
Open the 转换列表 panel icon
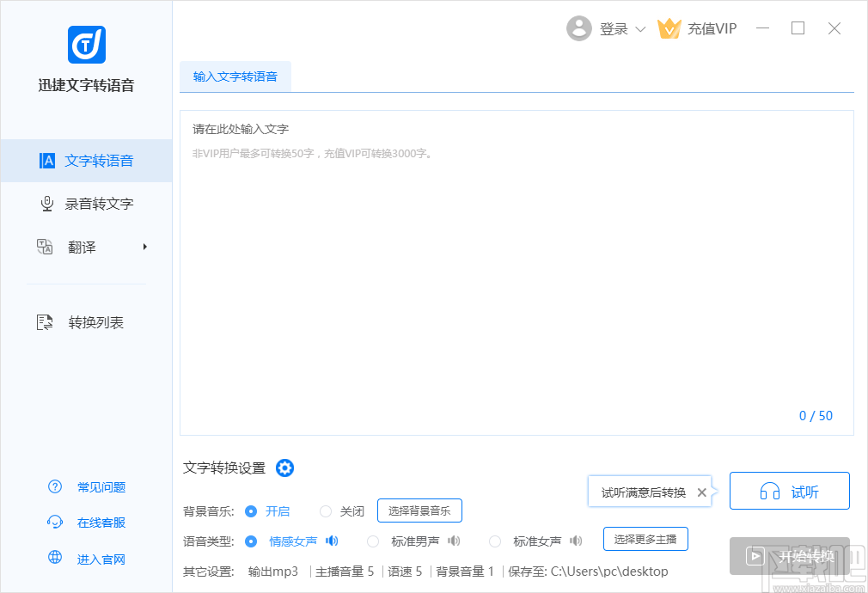pyautogui.click(x=46, y=322)
